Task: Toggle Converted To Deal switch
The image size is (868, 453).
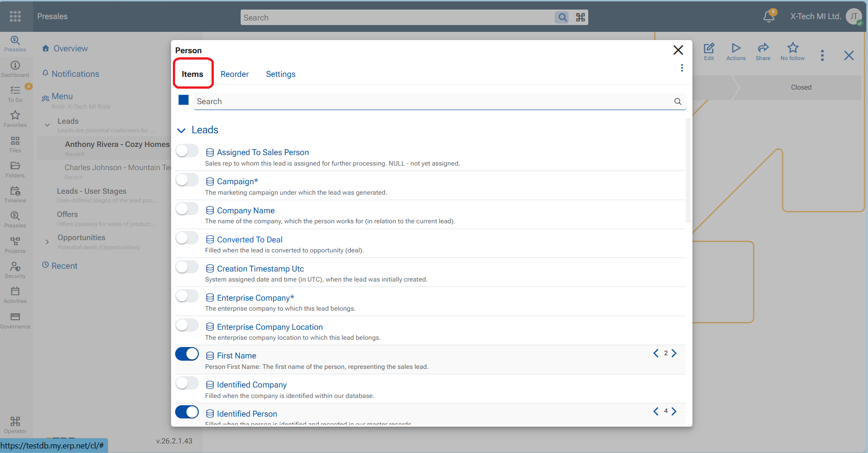Action: tap(187, 238)
